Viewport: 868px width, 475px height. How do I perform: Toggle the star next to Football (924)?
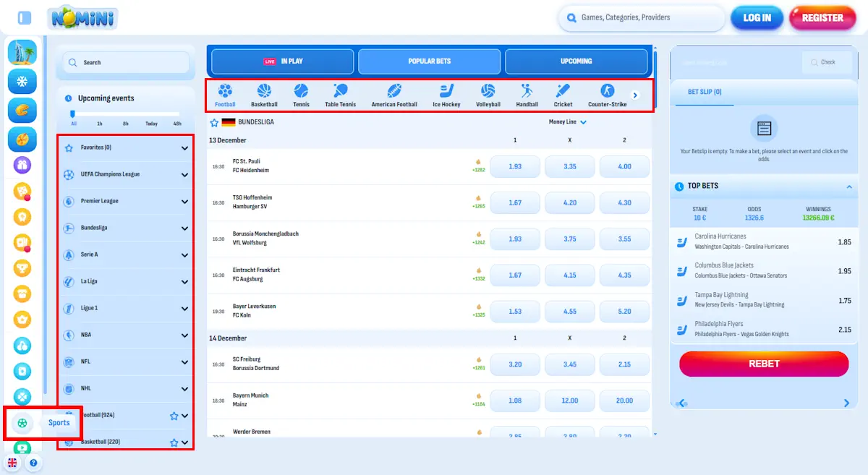pyautogui.click(x=174, y=415)
